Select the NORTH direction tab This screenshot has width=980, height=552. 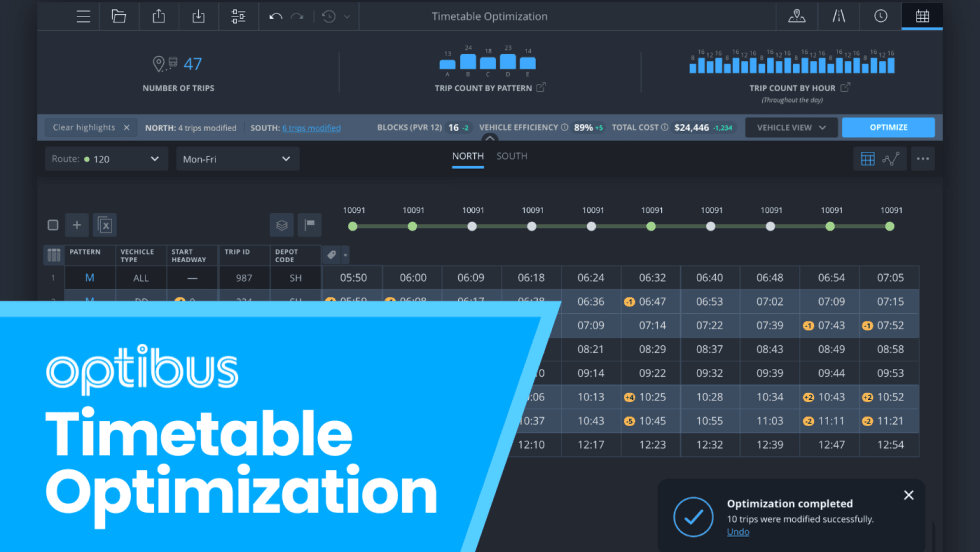467,156
